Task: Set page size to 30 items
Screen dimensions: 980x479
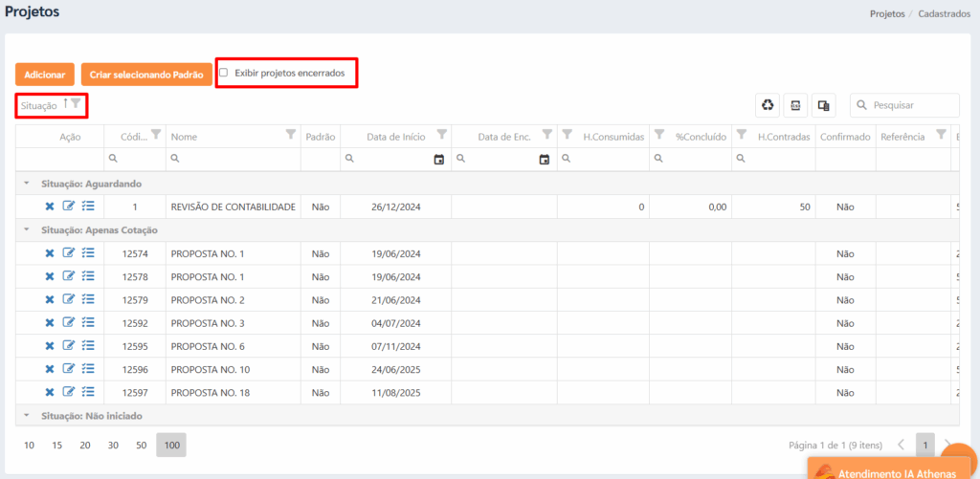Action: 113,446
